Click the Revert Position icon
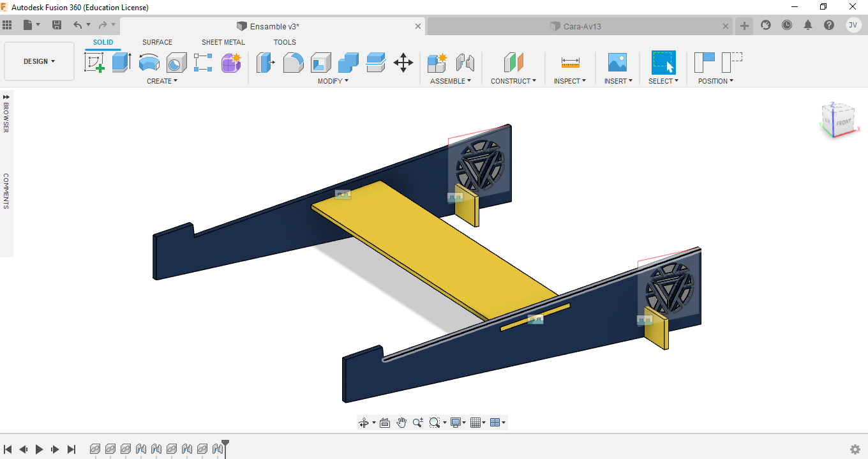The width and height of the screenshot is (868, 459). (732, 63)
